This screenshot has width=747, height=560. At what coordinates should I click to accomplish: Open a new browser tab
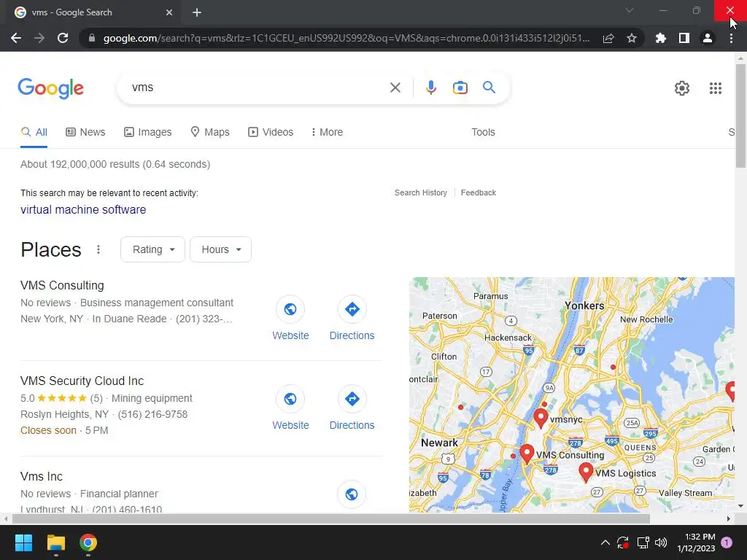coord(197,13)
